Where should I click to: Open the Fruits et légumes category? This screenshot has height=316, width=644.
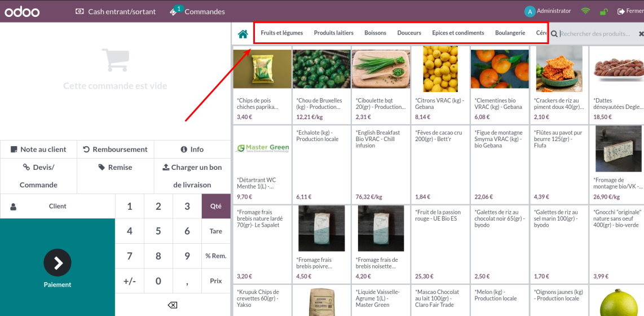point(281,33)
